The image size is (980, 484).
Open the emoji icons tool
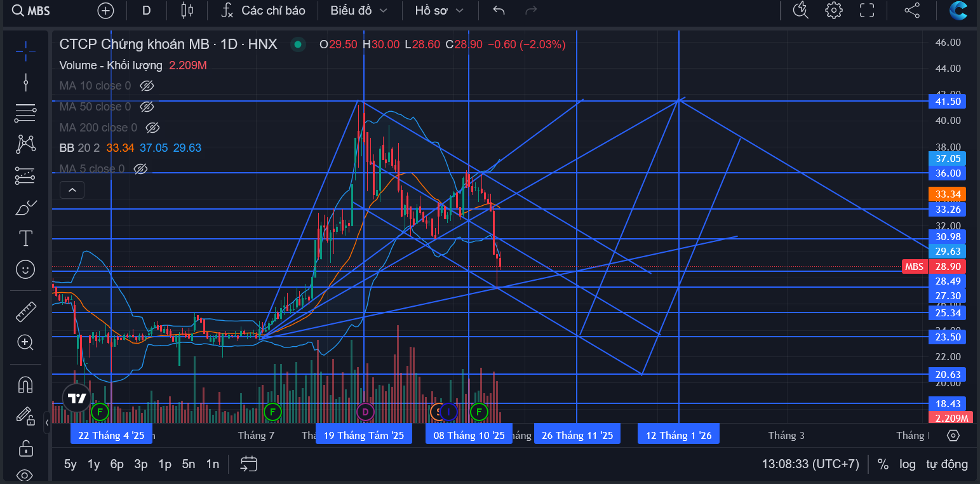click(25, 269)
